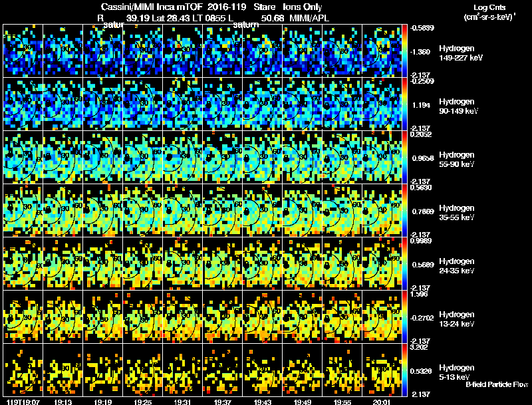The width and height of the screenshot is (532, 405).
Task: Click the '0.5326' colorbar value
Action: (421, 371)
